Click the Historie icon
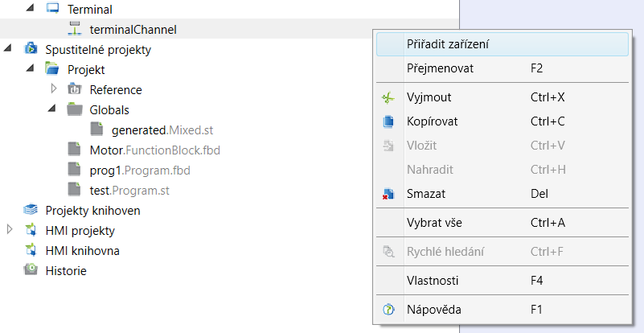 (31, 270)
